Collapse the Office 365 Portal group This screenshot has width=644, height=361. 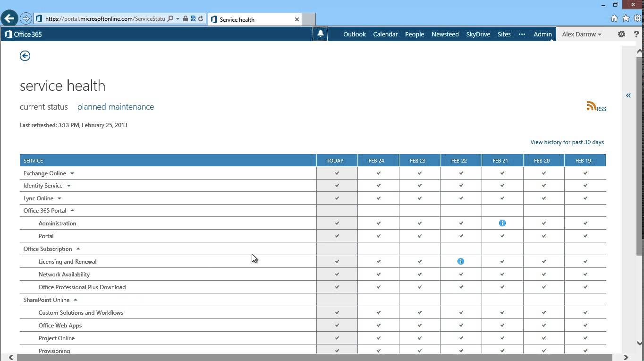click(72, 211)
